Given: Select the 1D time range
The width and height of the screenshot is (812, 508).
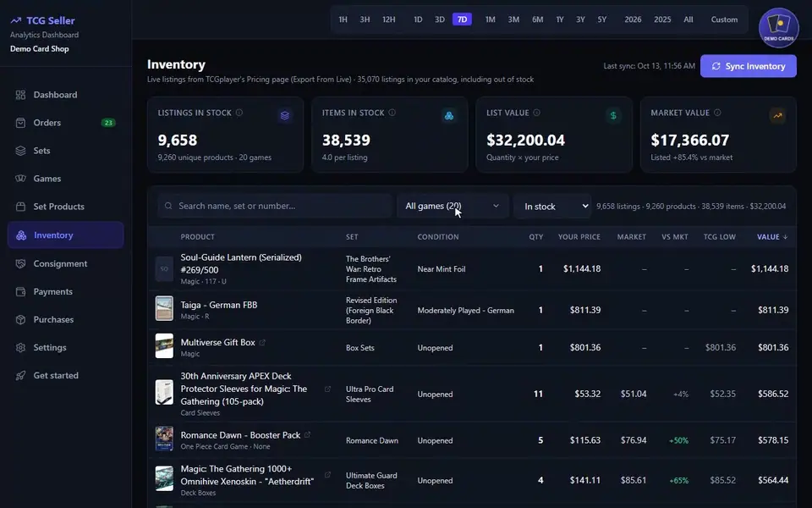Looking at the screenshot, I should (418, 19).
